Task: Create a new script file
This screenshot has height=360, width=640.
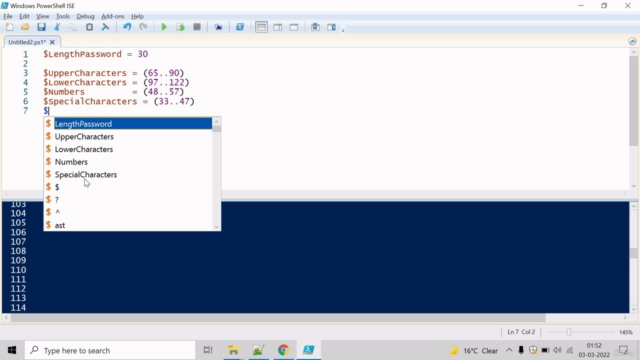Action: click(x=9, y=27)
